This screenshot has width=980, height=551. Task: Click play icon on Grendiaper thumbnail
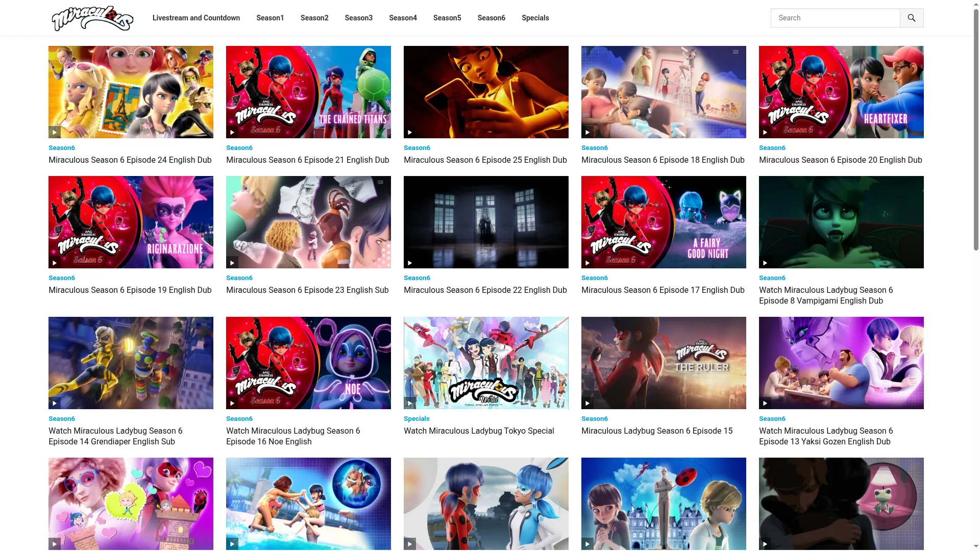pos(55,403)
